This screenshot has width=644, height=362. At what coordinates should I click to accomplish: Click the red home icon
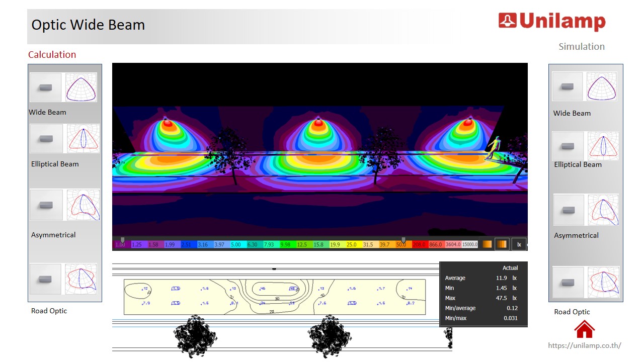[x=584, y=329]
